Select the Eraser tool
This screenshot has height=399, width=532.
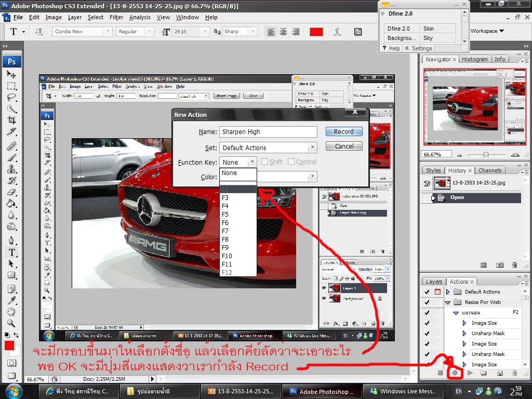(x=11, y=192)
